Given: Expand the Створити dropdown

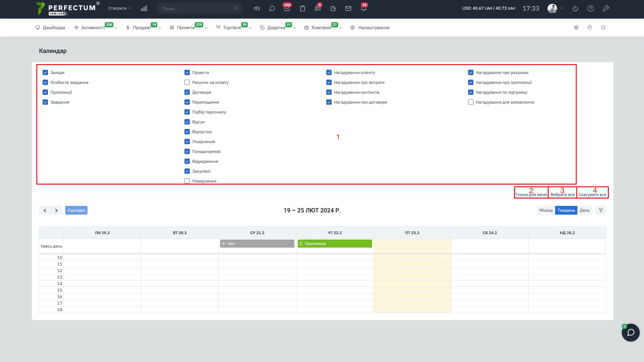Looking at the screenshot, I should tap(119, 8).
